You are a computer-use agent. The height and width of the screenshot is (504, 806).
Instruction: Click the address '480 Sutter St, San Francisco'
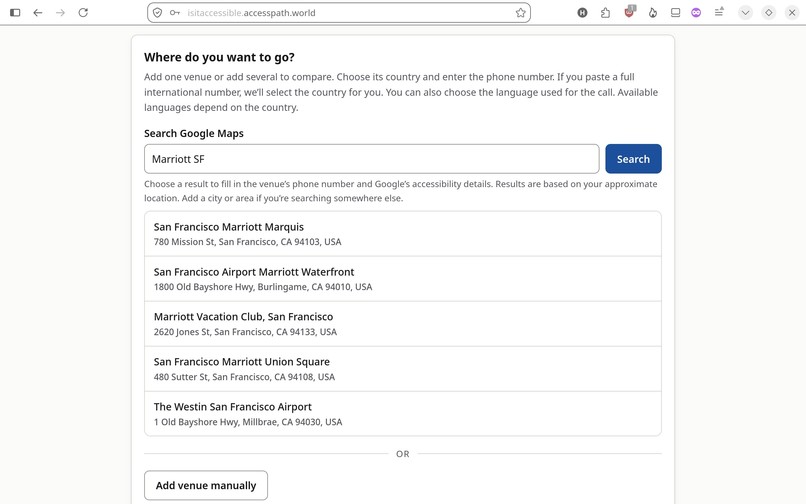244,377
